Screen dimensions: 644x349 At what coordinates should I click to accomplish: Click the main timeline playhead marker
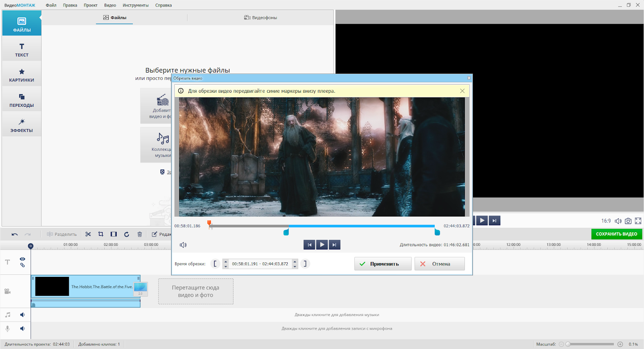pos(31,246)
